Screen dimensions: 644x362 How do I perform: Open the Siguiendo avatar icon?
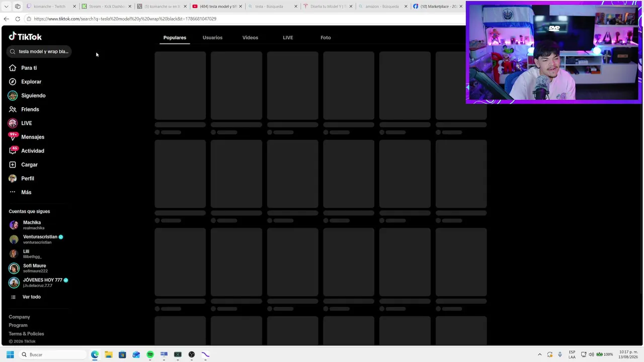pyautogui.click(x=13, y=96)
